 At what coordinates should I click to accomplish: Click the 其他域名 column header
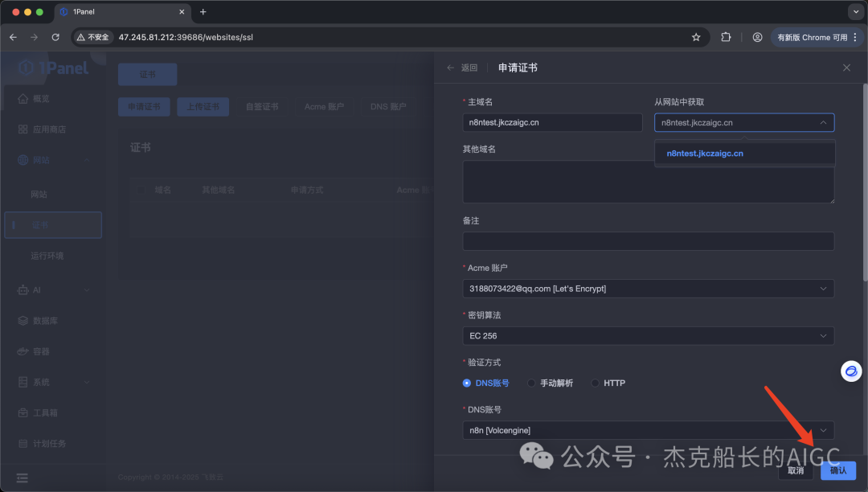point(218,190)
